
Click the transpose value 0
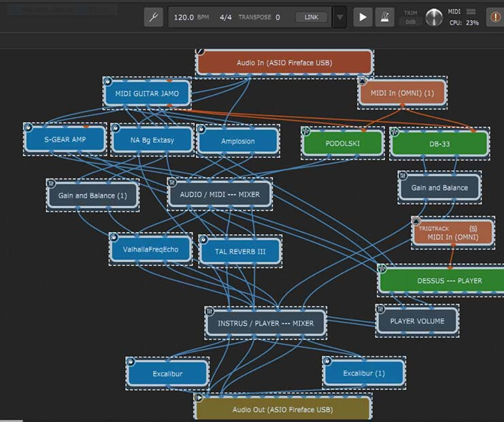pos(278,17)
